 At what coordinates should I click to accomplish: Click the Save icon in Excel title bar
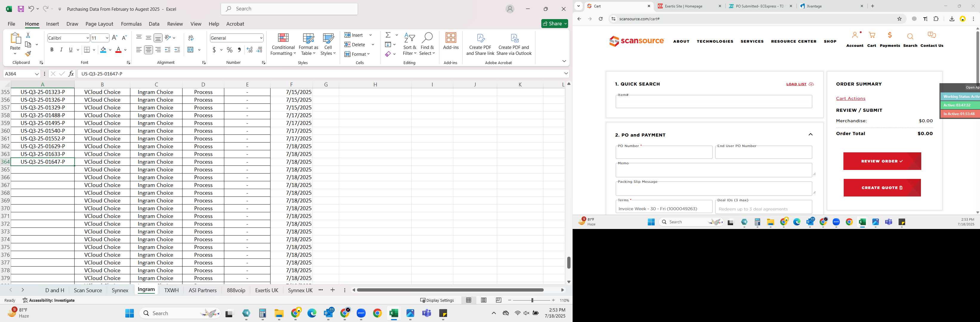(x=21, y=9)
